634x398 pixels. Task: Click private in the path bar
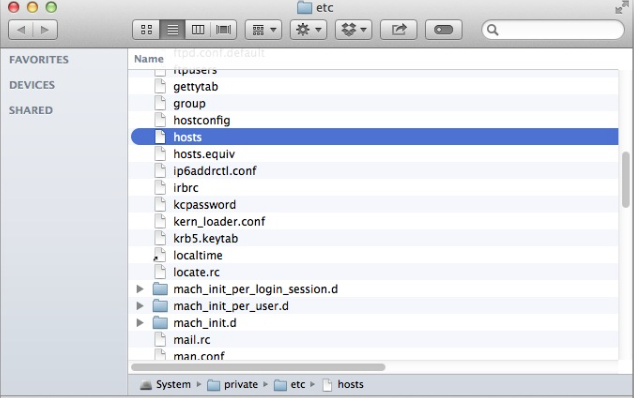(241, 384)
